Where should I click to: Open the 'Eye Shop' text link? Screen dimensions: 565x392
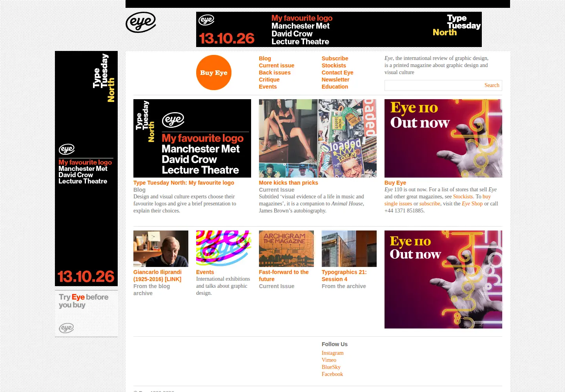click(472, 204)
